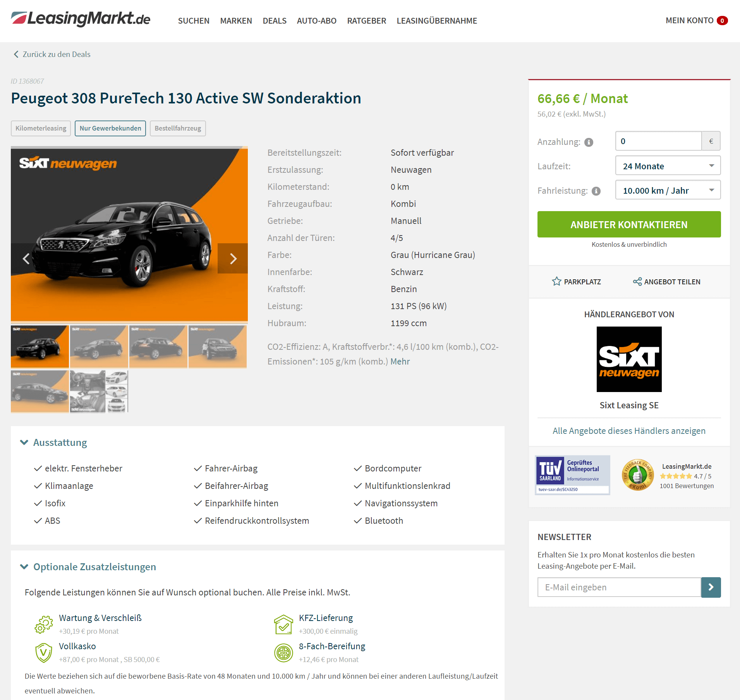Screen dimensions: 740x700
Task: Open the DEALS menu
Action: [x=275, y=21]
